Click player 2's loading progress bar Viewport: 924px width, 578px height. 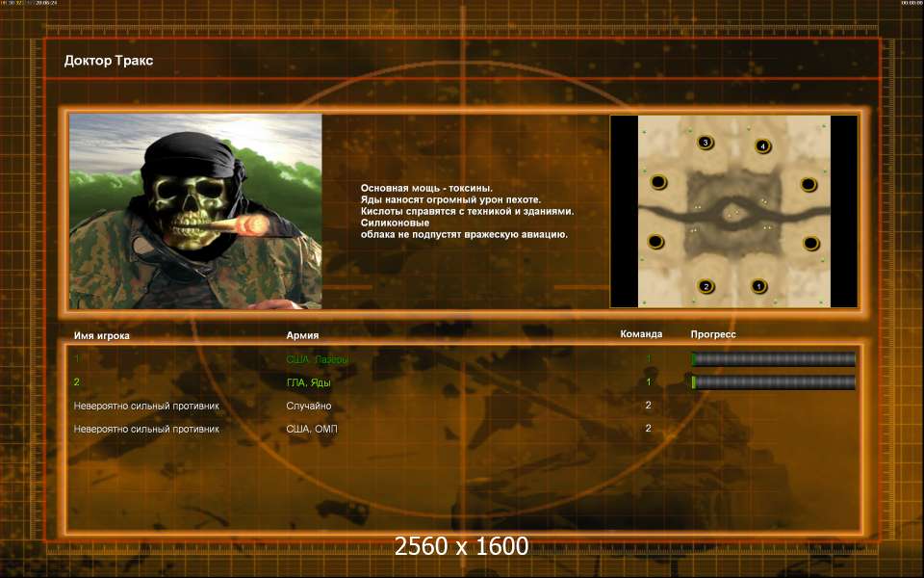coord(773,382)
